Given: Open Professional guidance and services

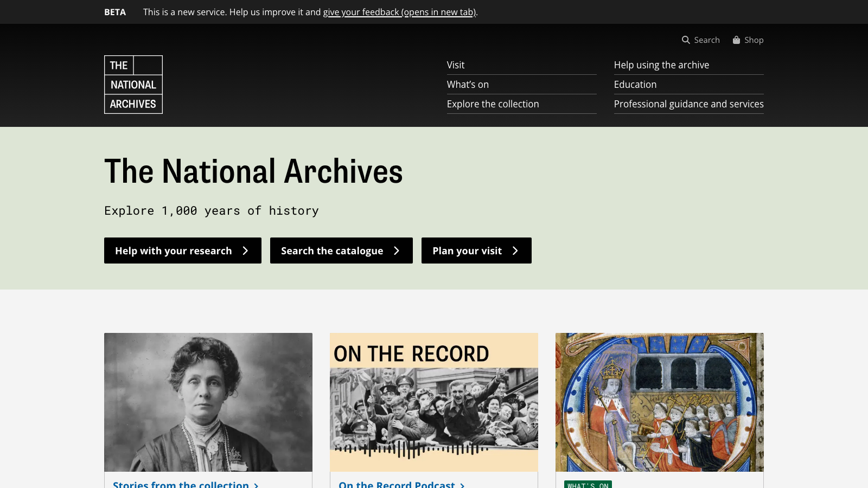Looking at the screenshot, I should point(689,104).
